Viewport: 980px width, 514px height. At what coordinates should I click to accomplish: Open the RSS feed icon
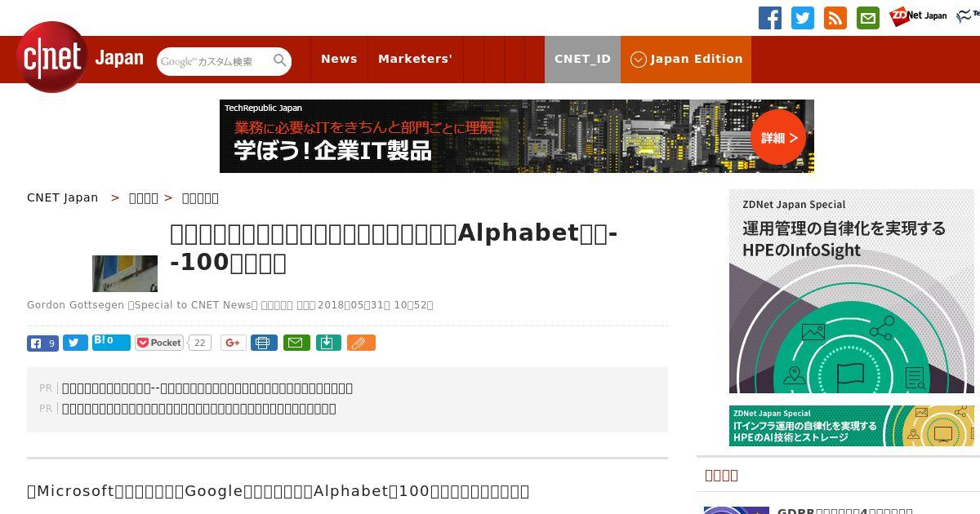coord(835,17)
